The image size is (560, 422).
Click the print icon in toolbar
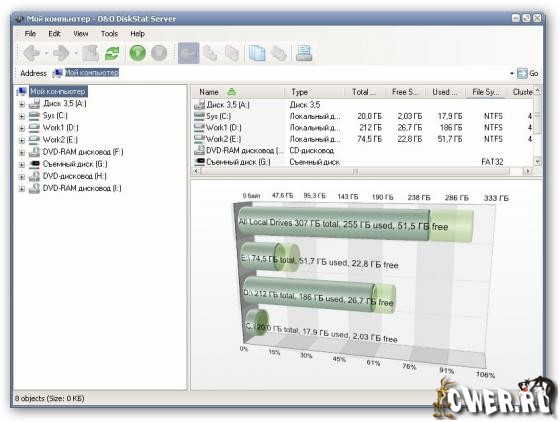(x=304, y=53)
